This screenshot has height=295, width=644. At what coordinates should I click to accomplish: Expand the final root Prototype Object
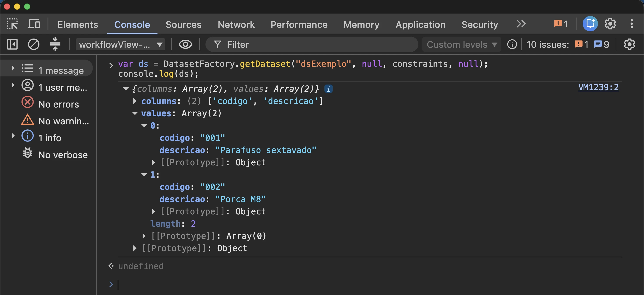(135, 248)
